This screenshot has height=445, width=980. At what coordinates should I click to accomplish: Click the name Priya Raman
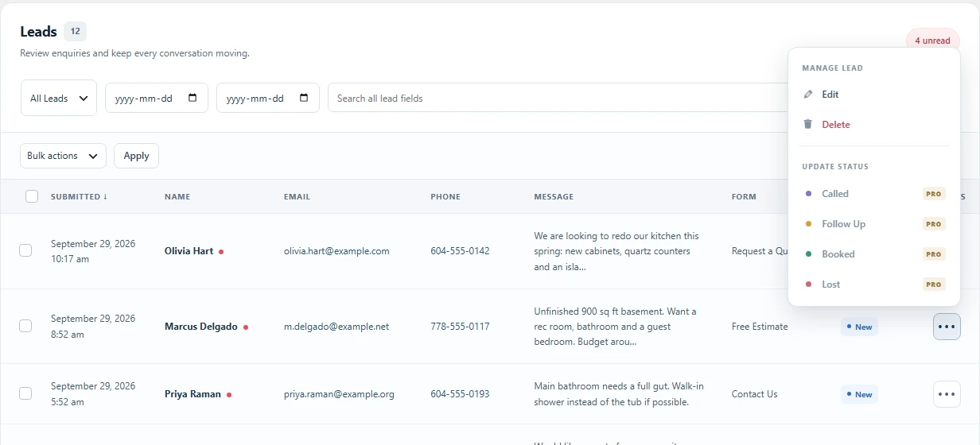[192, 394]
